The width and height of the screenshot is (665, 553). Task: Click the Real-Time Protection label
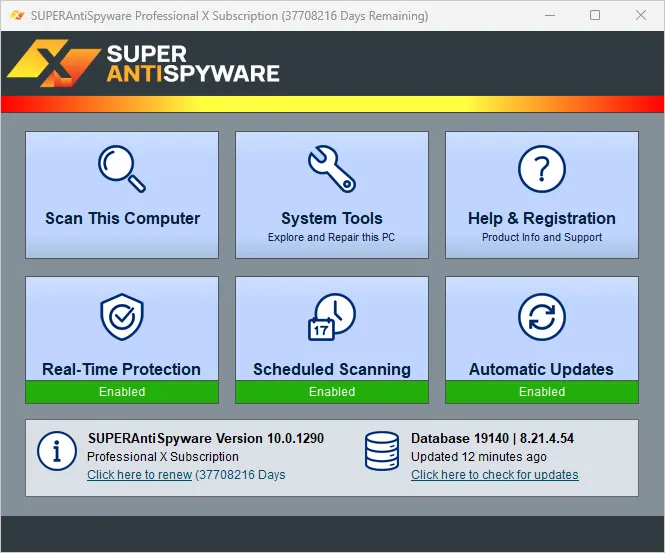point(121,369)
